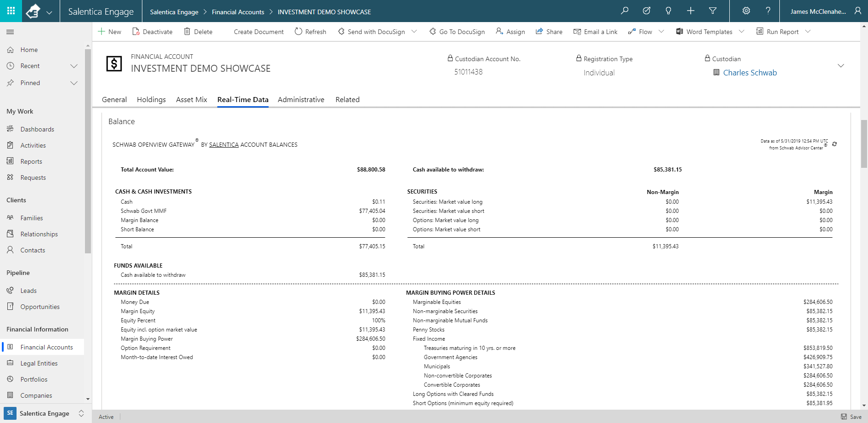The height and width of the screenshot is (423, 868).
Task: Click the Salentica logo icon
Action: 33,11
